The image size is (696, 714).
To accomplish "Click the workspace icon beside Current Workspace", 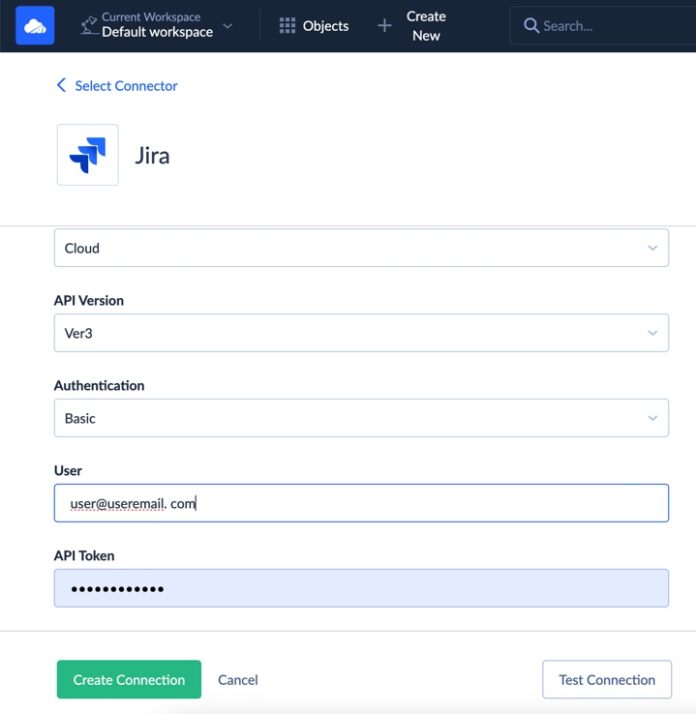I will pos(89,24).
